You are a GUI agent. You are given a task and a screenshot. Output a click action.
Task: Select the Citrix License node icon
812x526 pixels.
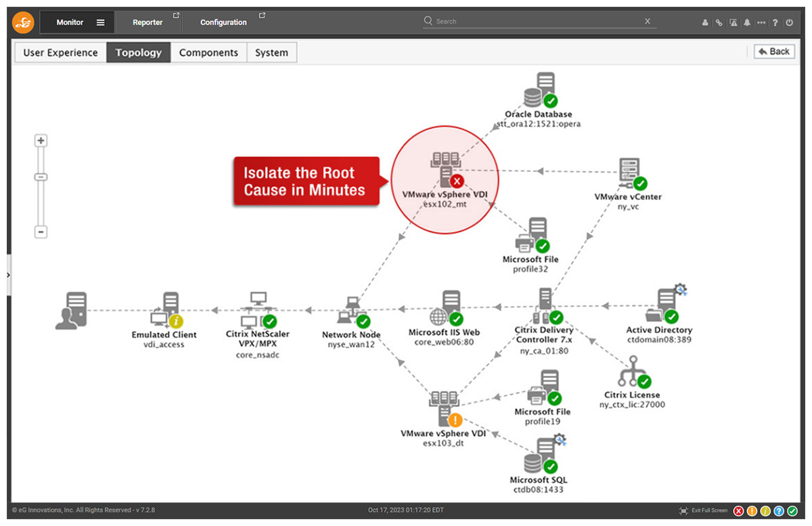click(x=634, y=372)
